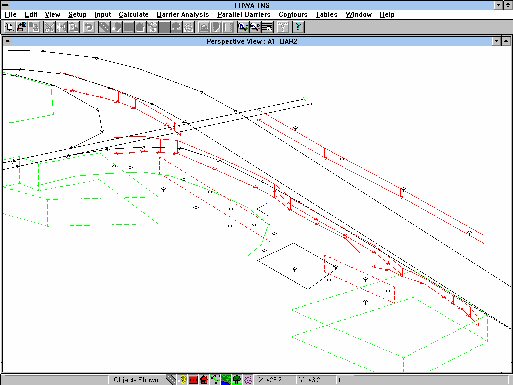Open the Calculate menu

pos(133,14)
